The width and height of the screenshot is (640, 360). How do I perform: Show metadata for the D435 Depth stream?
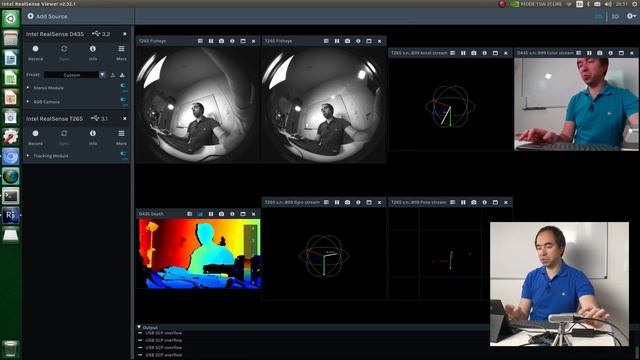coord(189,213)
